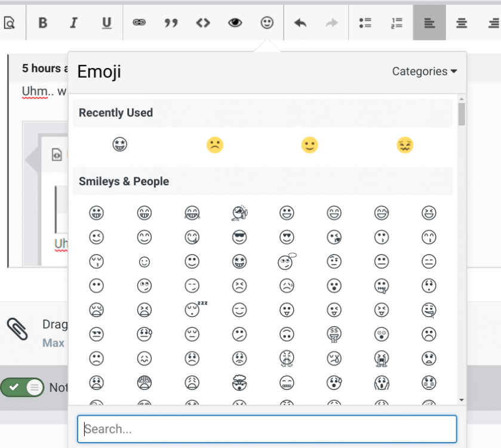Apply italic formatting
Viewport: 501px width, 448px height.
(74, 23)
